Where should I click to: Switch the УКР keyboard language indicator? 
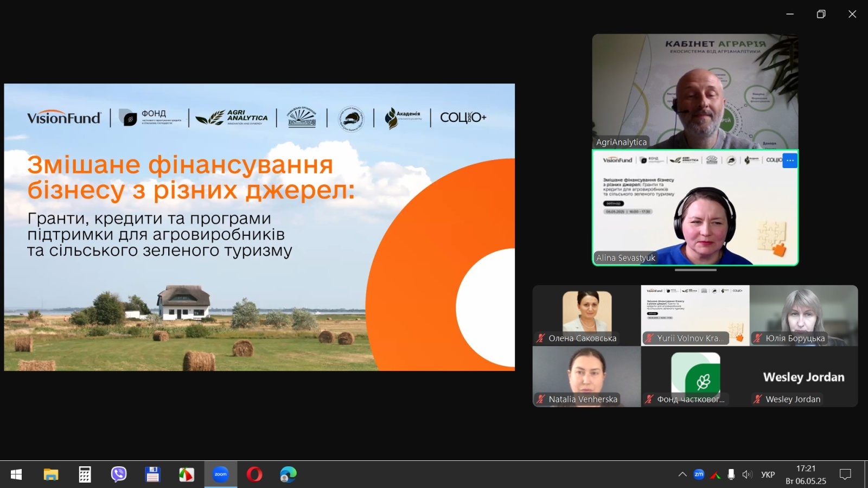[x=768, y=474]
